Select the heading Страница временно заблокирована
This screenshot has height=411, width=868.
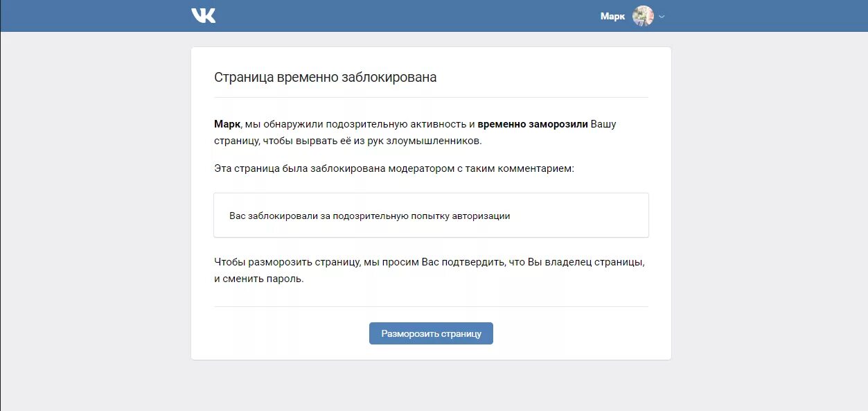[326, 77]
